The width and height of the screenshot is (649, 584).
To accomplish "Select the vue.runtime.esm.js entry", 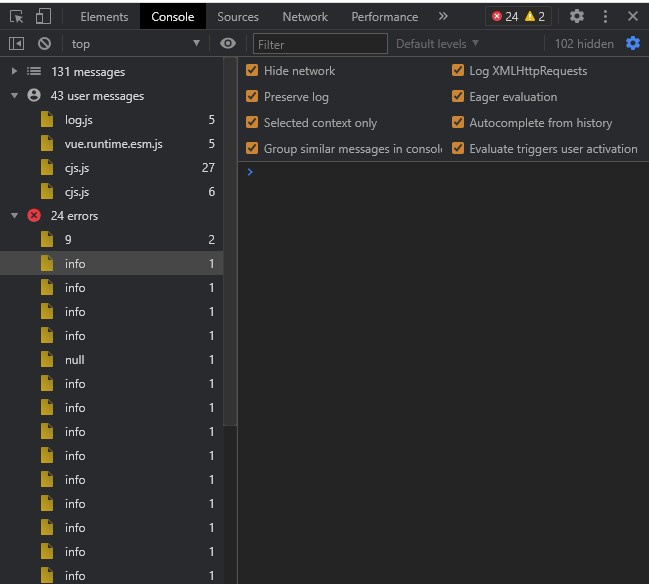I will 112,144.
